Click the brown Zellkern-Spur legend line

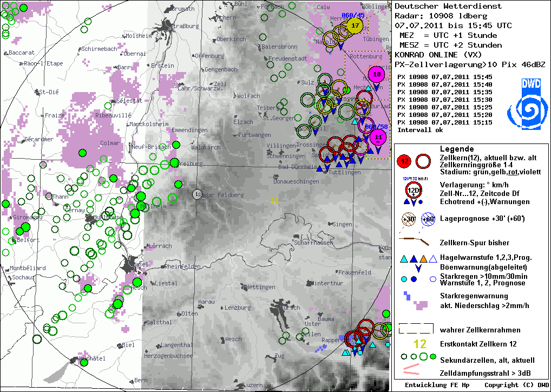point(414,241)
